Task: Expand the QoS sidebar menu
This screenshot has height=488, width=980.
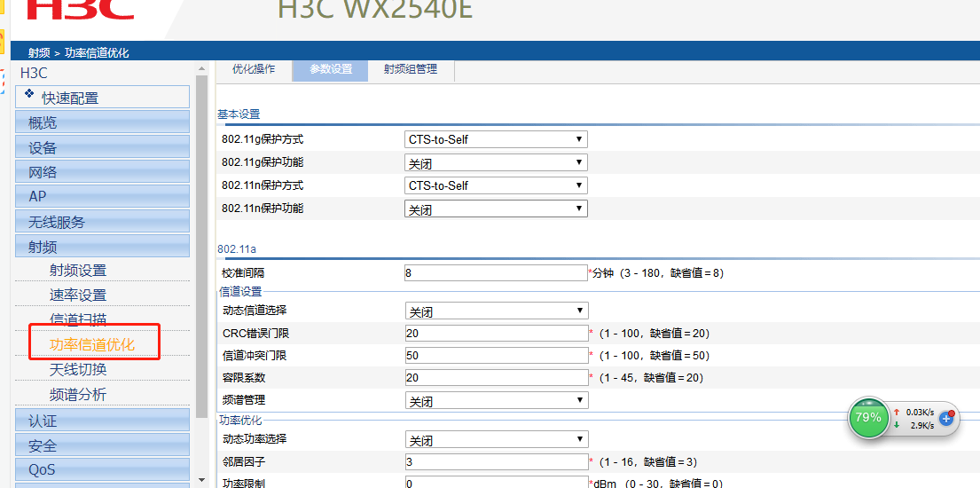Action: point(103,469)
